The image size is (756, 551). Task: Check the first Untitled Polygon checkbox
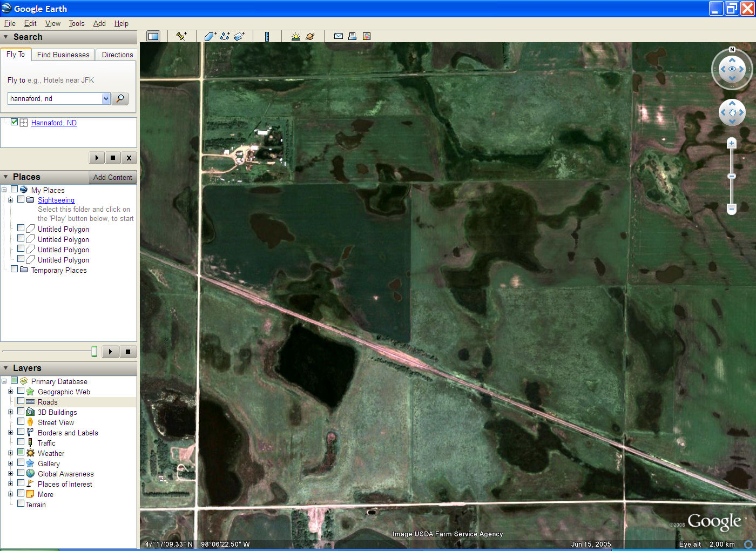click(x=21, y=228)
